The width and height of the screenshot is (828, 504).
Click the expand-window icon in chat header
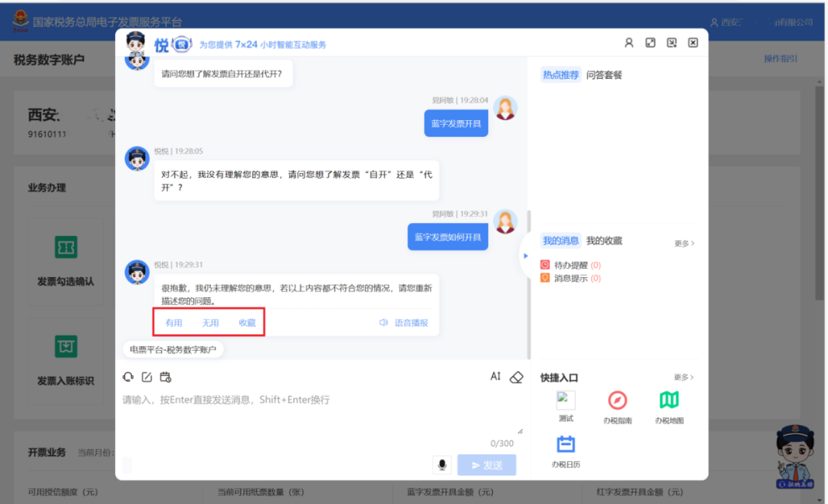point(650,43)
